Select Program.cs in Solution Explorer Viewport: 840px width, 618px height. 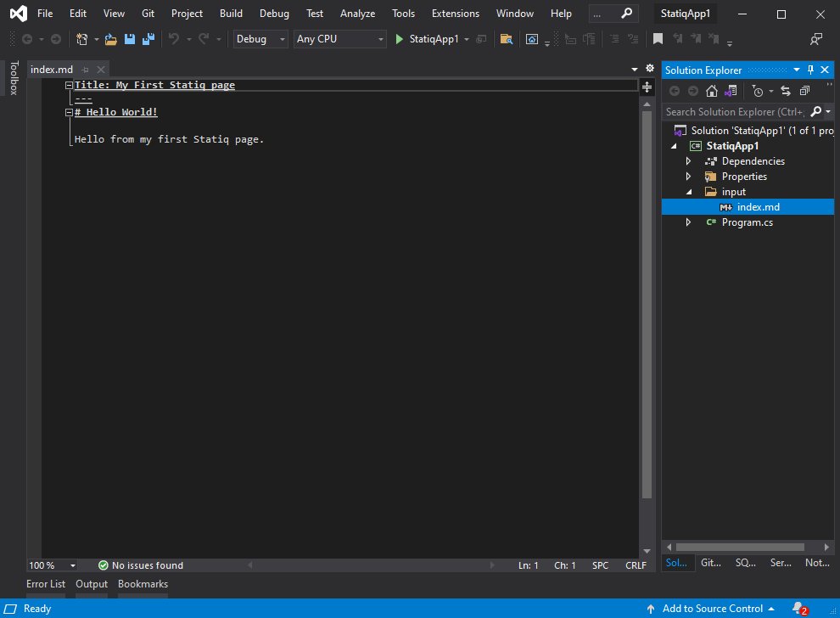pyautogui.click(x=747, y=222)
